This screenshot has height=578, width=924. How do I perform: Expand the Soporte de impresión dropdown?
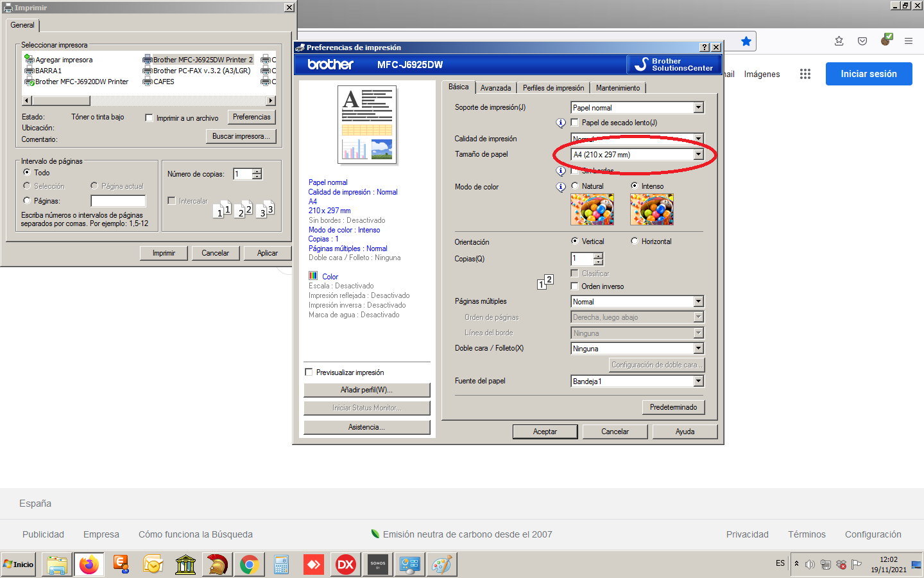point(698,108)
